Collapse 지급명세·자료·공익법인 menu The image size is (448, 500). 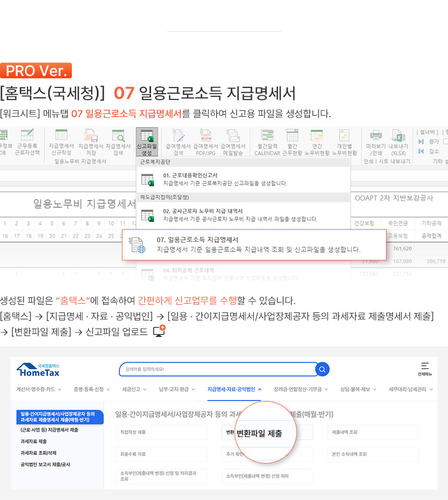pos(234,389)
